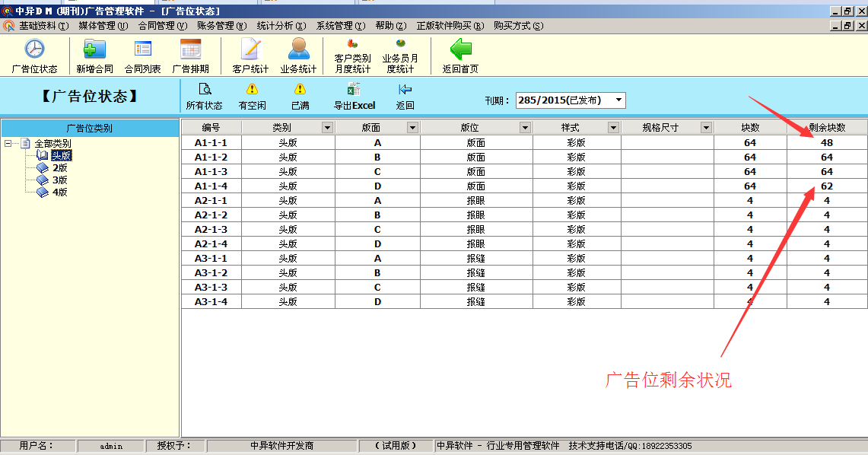Open the 版面 column filter dropdown
This screenshot has height=455, width=868.
coord(412,128)
